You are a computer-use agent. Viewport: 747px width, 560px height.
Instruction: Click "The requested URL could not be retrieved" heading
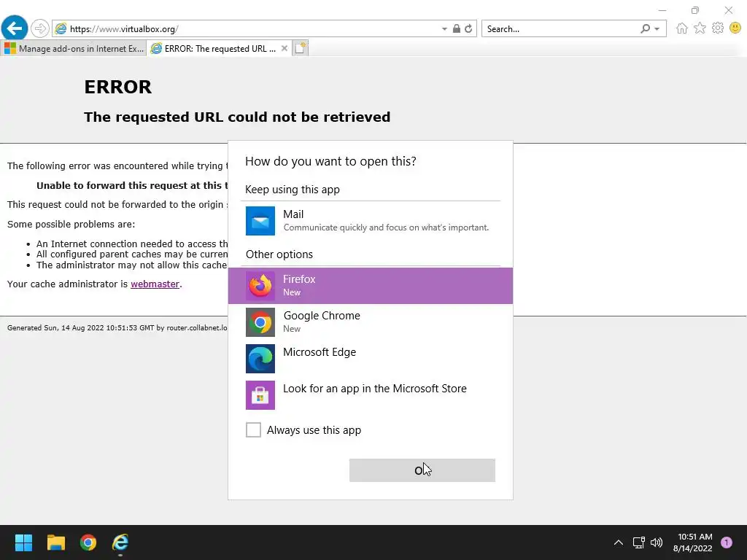point(237,117)
